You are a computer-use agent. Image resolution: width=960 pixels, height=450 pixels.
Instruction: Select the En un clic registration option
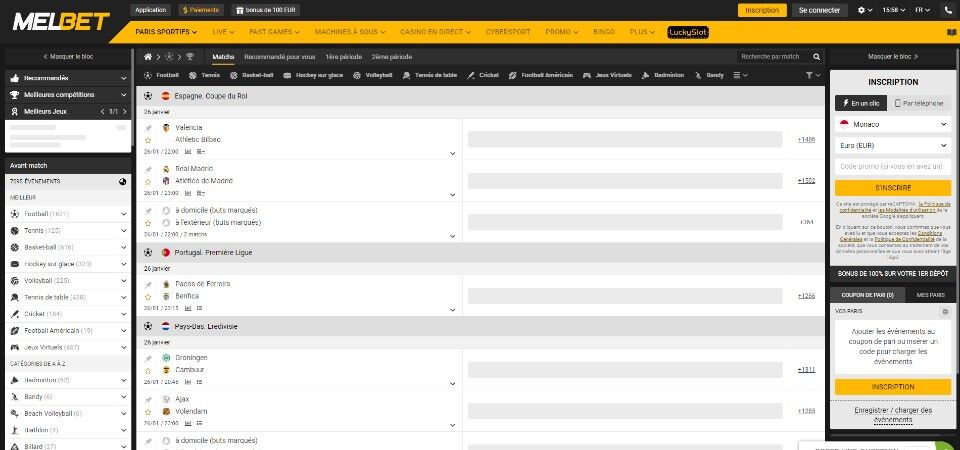(861, 103)
